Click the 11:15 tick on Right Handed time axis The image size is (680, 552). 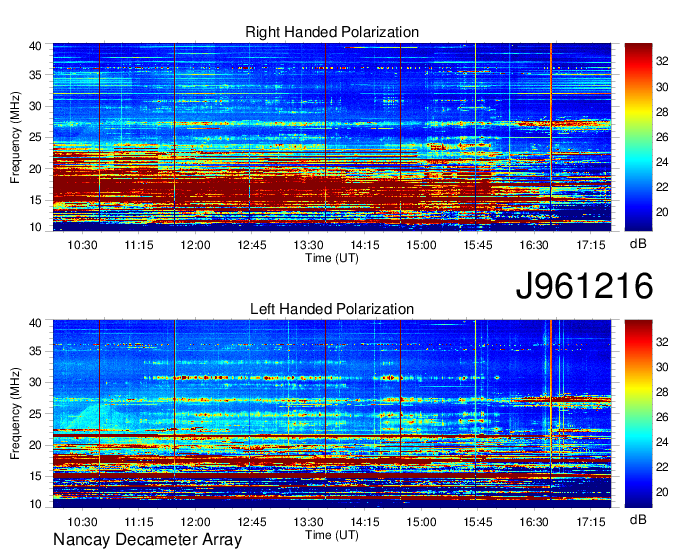point(139,245)
